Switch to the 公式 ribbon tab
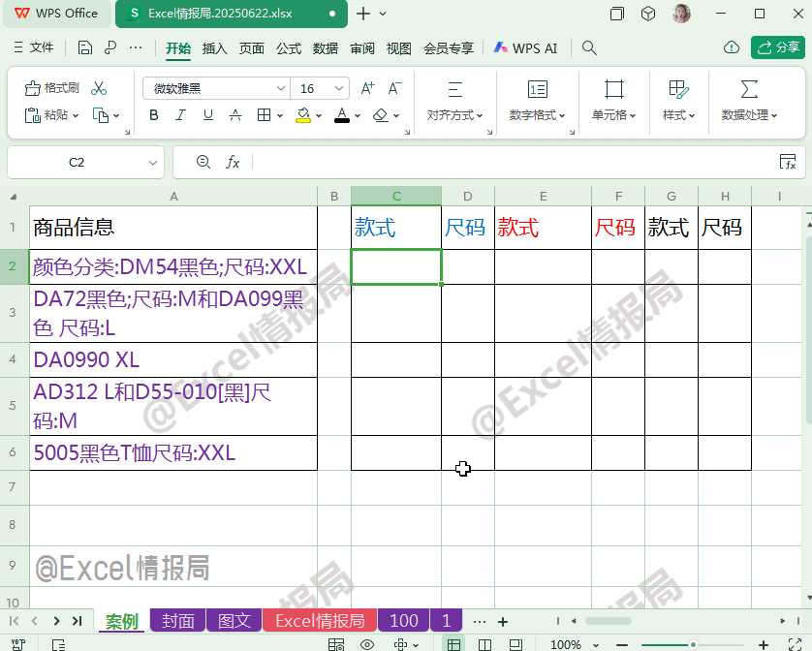Screen dimensions: 812x651 [289, 48]
